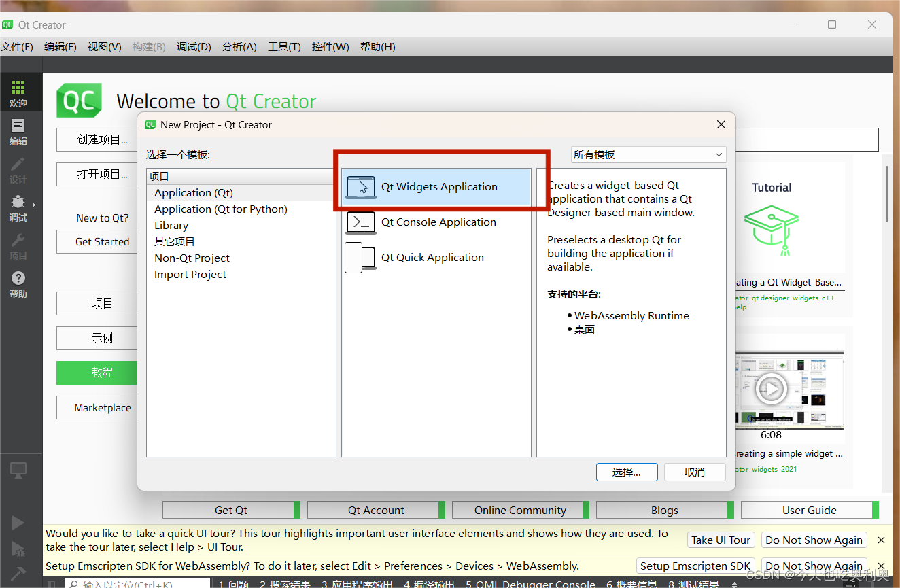Viewport: 900px width, 588px height.
Task: Click the search field on welcome page
Action: [x=807, y=139]
